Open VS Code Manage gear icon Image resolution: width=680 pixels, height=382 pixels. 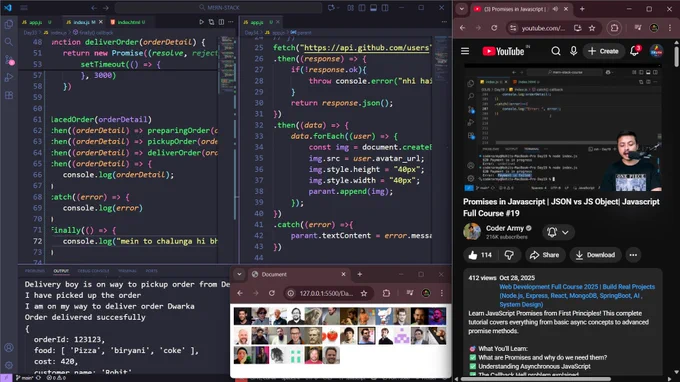(9, 365)
